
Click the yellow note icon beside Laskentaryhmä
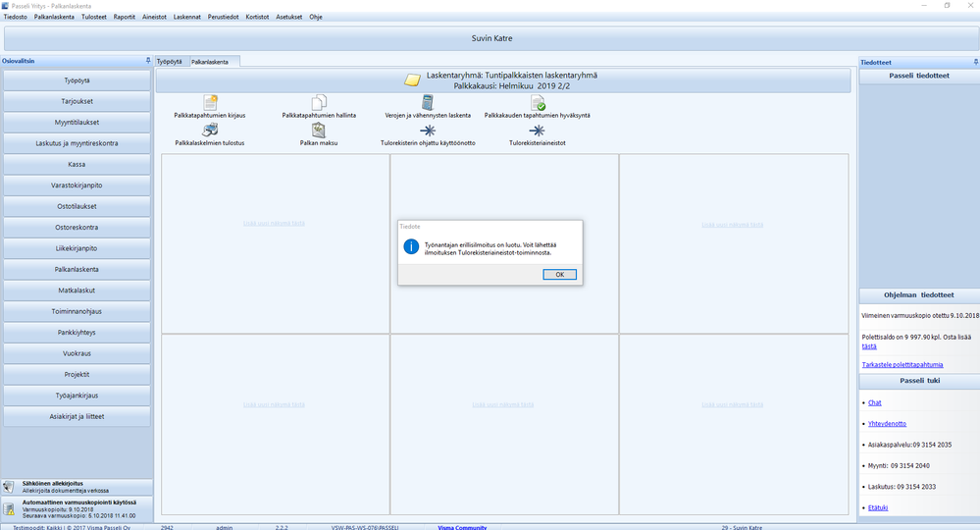point(412,80)
